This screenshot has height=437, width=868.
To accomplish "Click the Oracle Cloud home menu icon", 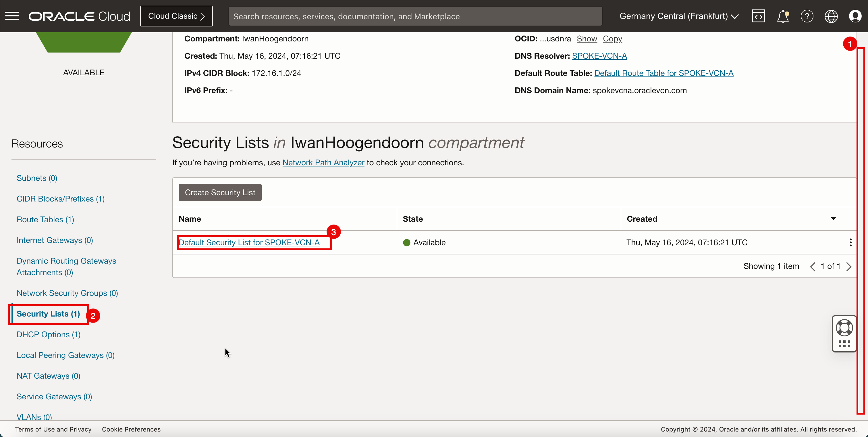I will pyautogui.click(x=12, y=16).
